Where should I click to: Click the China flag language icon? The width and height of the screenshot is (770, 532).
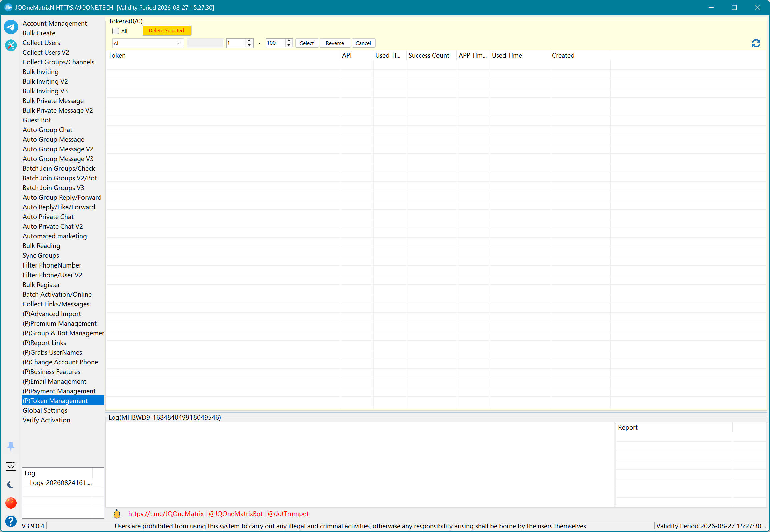[x=11, y=503]
